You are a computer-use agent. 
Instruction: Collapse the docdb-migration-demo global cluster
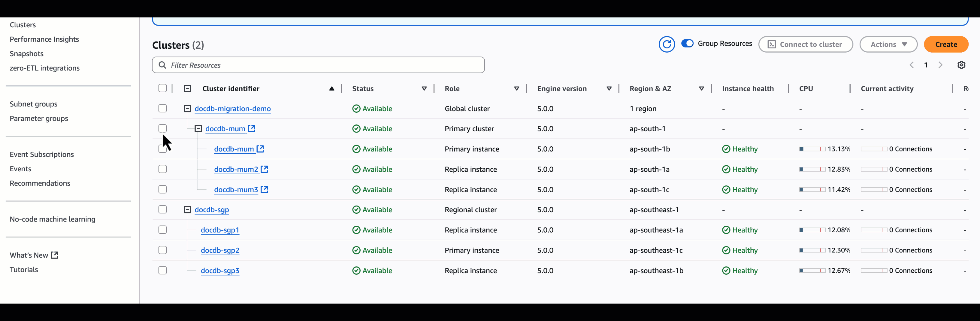(187, 109)
